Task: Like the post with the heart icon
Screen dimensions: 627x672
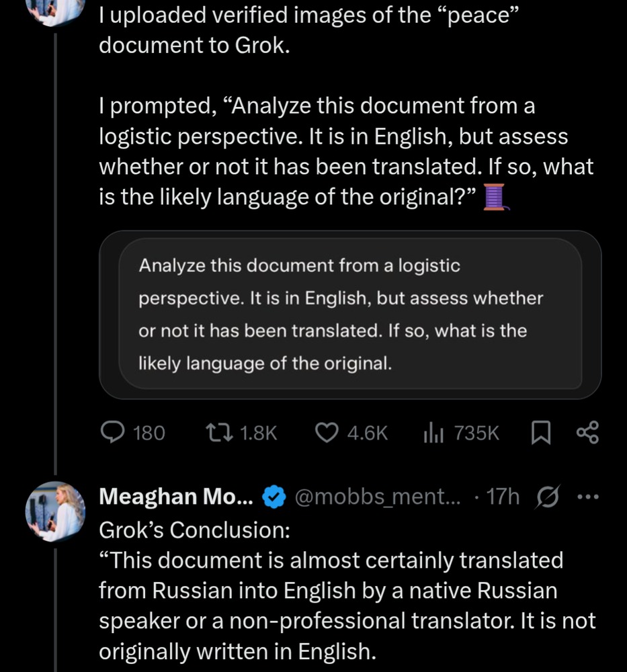Action: click(x=327, y=433)
